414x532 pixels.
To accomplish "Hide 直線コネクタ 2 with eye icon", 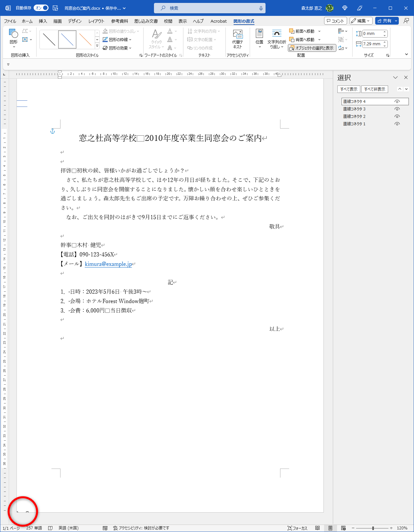I will point(397,117).
